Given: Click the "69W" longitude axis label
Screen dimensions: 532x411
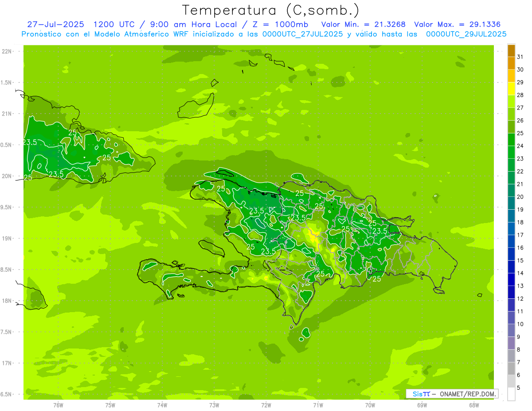Looking at the screenshot, I should pos(422,405).
